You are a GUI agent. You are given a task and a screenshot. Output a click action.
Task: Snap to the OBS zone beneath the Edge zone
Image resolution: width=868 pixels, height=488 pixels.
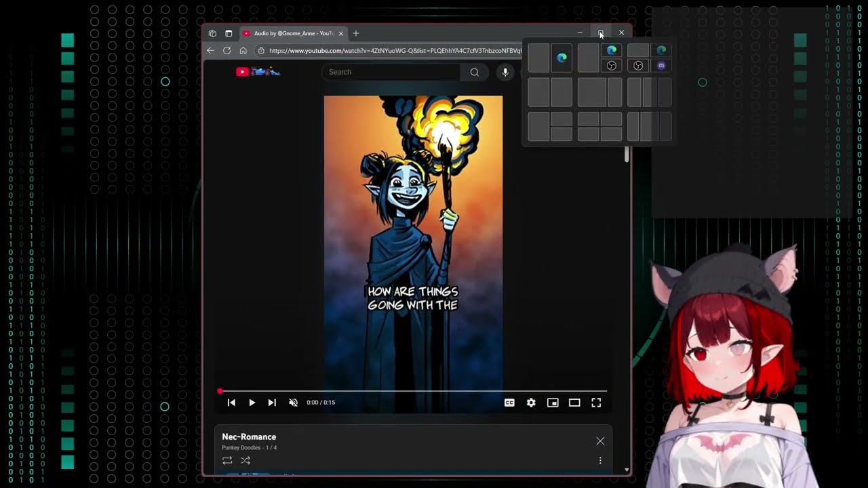[612, 66]
